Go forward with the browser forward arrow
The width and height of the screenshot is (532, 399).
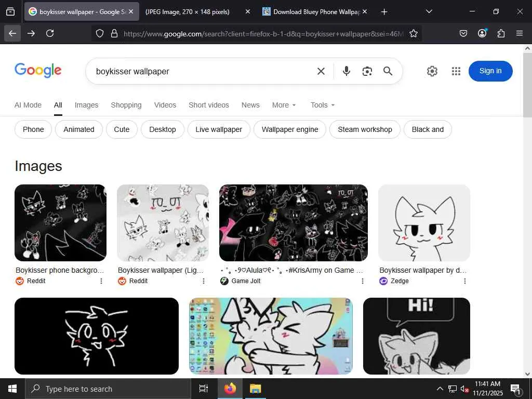31,33
